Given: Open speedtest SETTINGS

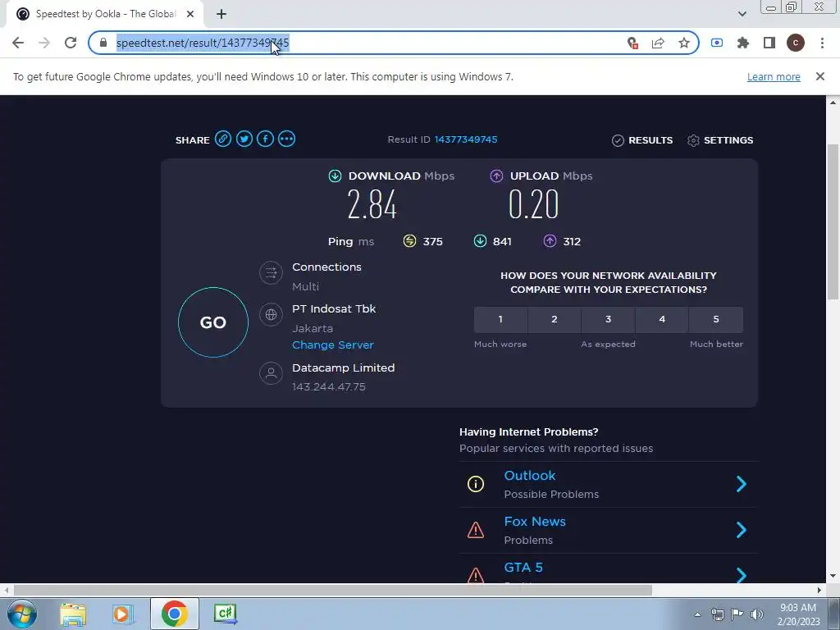Looking at the screenshot, I should point(720,140).
